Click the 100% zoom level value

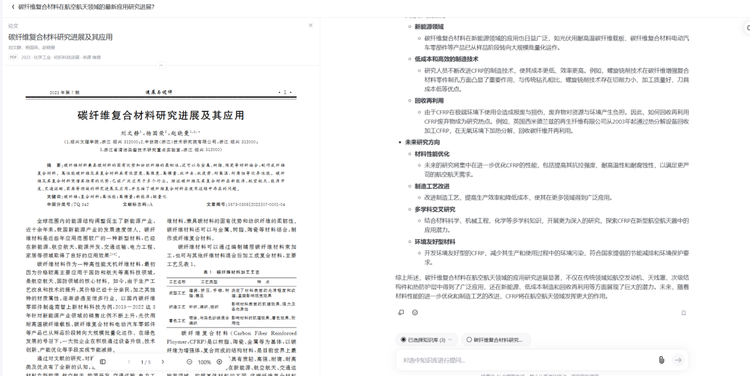pyautogui.click(x=204, y=362)
